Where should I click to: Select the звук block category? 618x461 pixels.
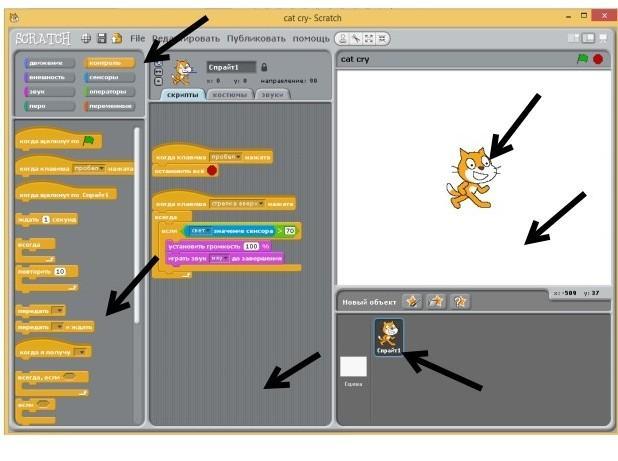pos(50,92)
